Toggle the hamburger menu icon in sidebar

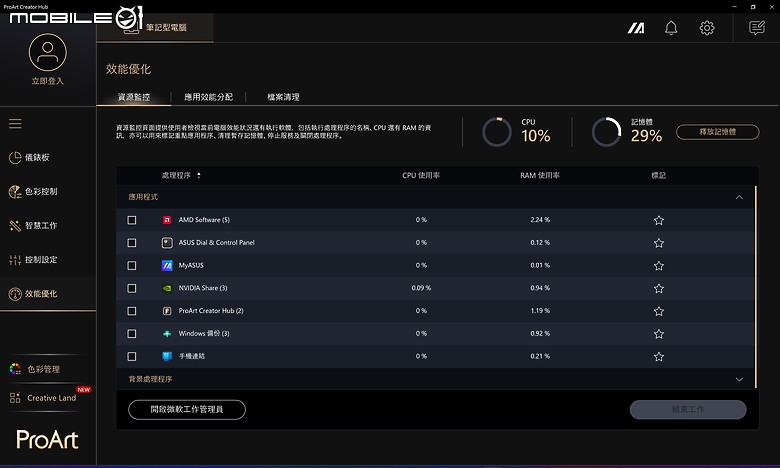coord(15,123)
